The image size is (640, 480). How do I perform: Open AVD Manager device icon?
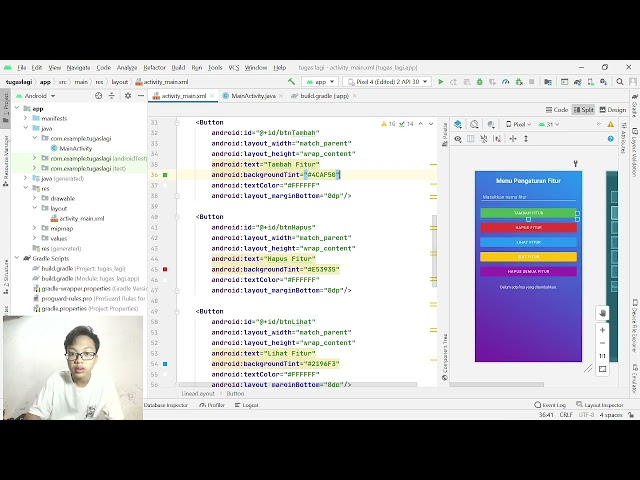click(590, 82)
